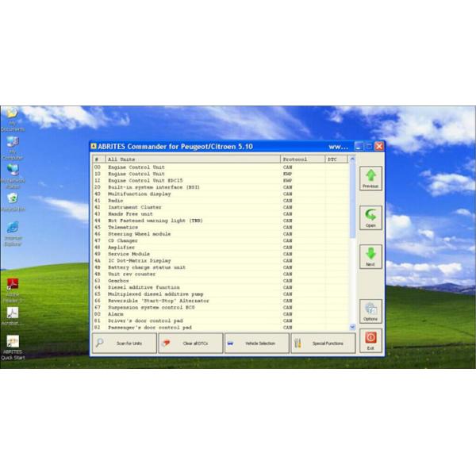Image resolution: width=476 pixels, height=476 pixels.
Task: Open Special Functions tools
Action: coord(322,343)
